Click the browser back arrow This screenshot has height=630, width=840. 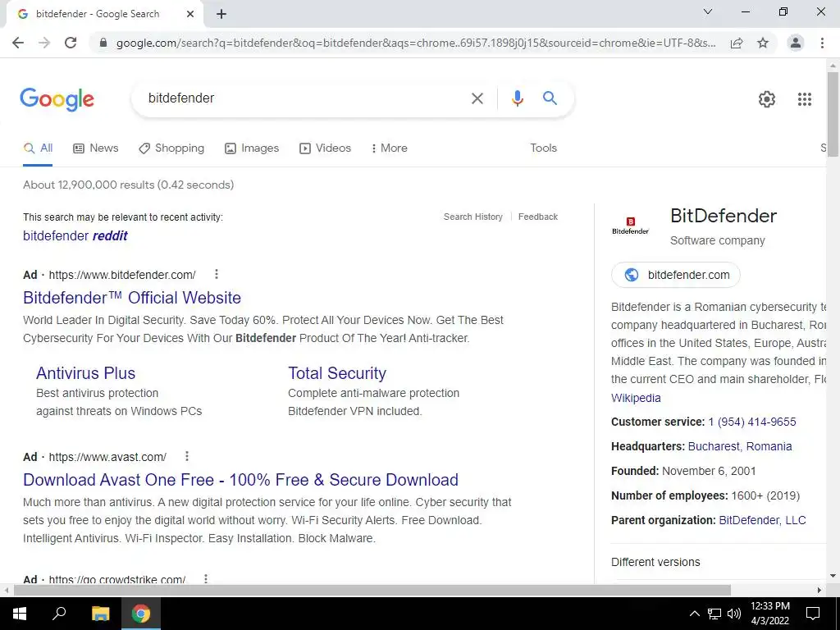point(18,43)
